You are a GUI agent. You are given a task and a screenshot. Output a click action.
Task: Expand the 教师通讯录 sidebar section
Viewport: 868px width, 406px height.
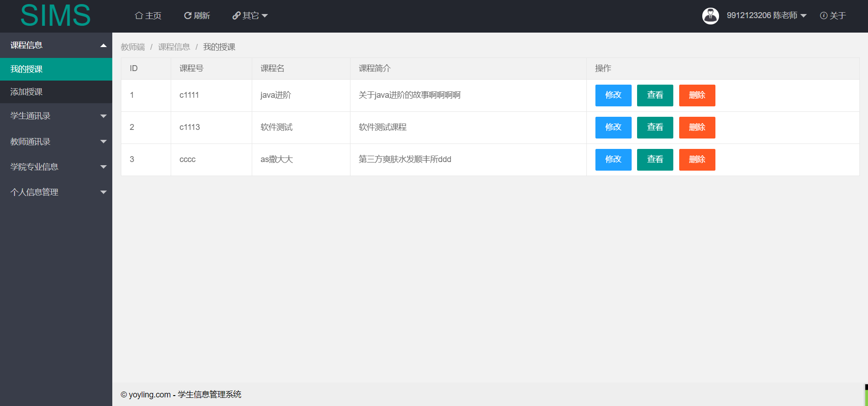(x=56, y=142)
